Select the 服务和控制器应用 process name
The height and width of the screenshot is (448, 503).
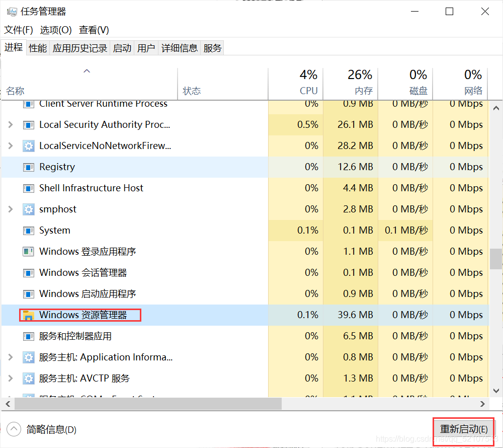(x=75, y=336)
